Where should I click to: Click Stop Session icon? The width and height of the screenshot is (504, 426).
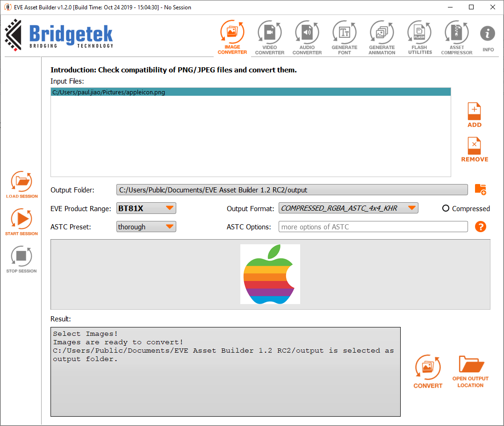[x=22, y=259]
